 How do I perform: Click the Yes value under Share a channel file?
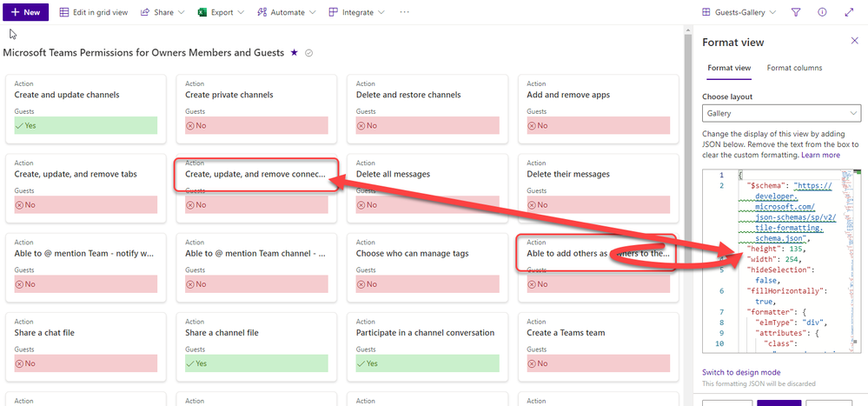tap(256, 363)
